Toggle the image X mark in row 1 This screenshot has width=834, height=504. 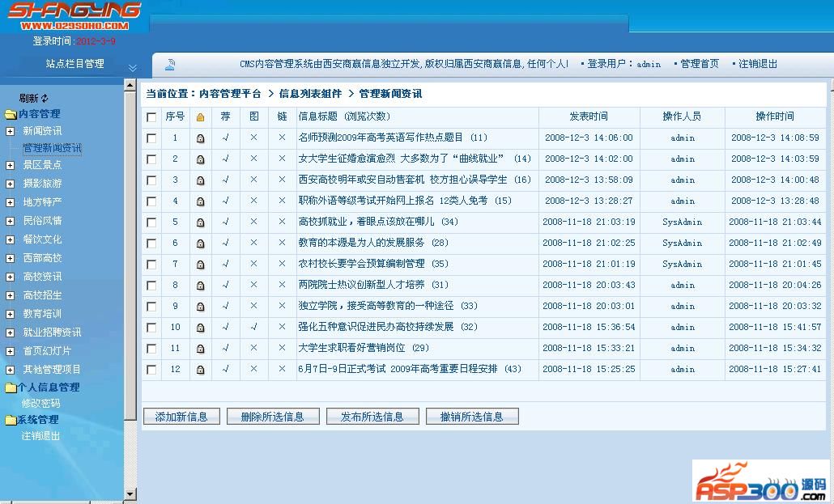tap(253, 138)
